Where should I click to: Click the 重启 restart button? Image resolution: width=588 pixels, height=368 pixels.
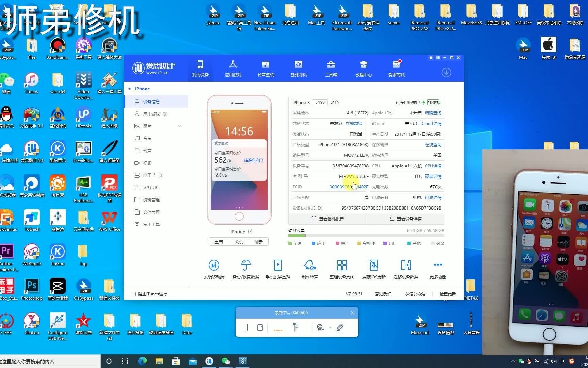[x=219, y=242]
